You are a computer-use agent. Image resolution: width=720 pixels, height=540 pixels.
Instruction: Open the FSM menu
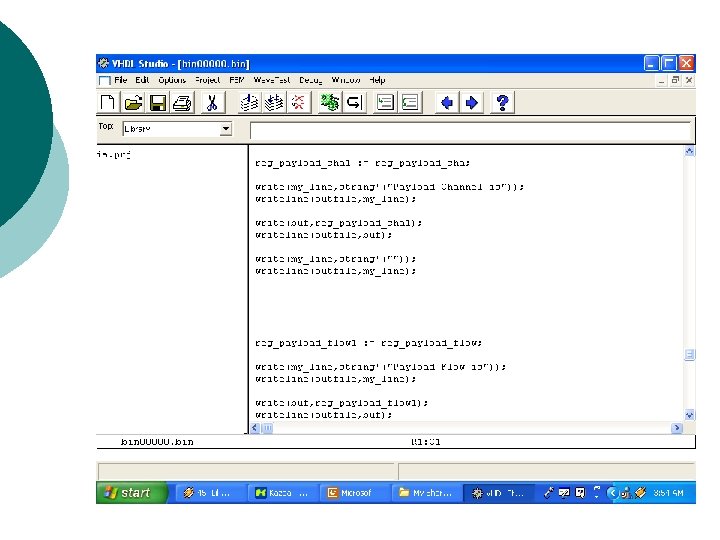click(236, 80)
